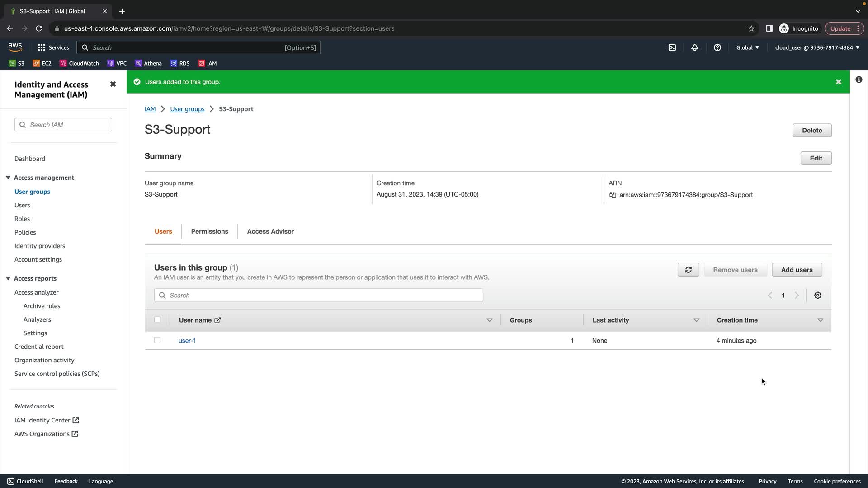Click the refresh users list icon

688,270
